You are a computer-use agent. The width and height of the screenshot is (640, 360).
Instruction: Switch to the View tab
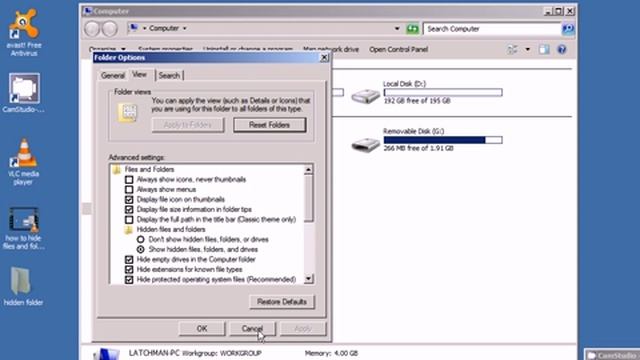140,74
